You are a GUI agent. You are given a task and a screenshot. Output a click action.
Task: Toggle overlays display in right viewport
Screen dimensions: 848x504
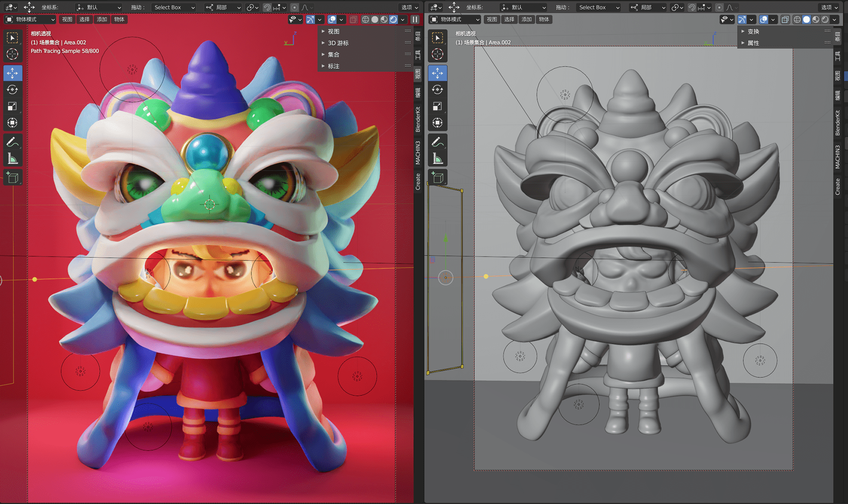tap(764, 19)
